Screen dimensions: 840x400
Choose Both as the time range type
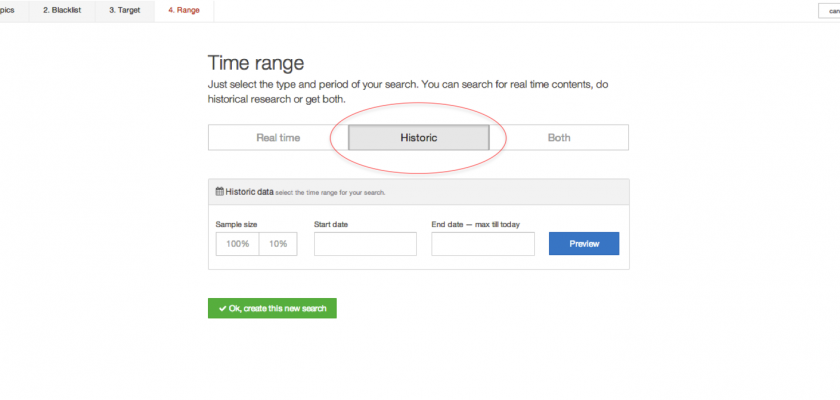tap(559, 138)
